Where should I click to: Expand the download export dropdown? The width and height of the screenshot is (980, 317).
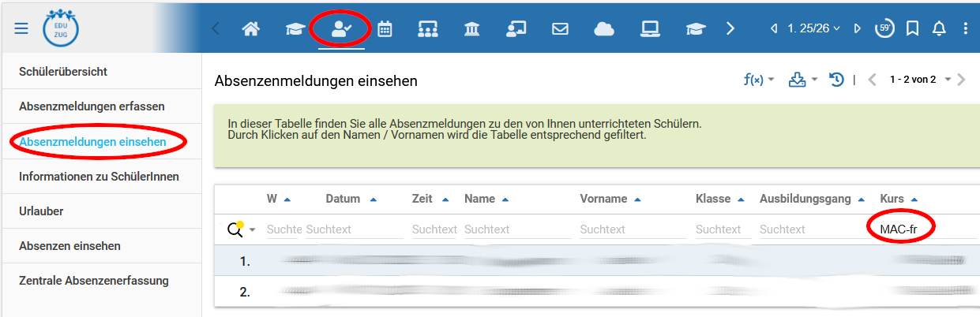(x=802, y=80)
